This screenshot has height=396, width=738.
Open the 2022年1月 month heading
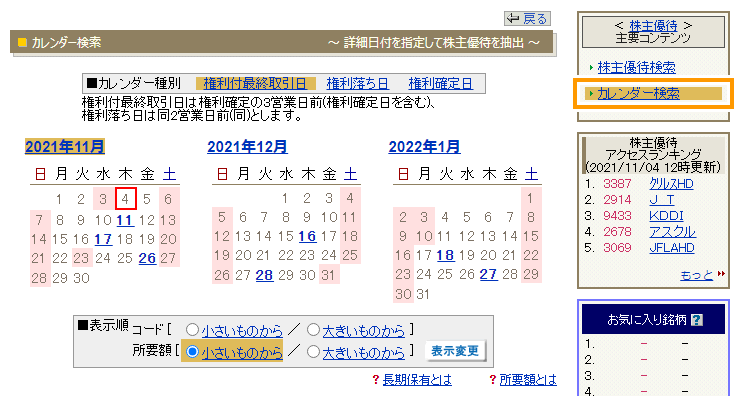coord(424,147)
